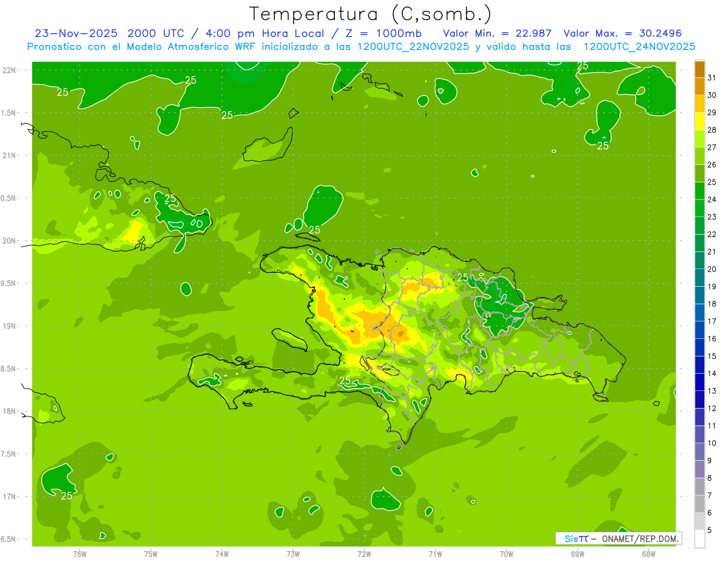Click the "73W" longitude axis label
Image resolution: width=728 pixels, height=562 pixels.
pos(293,554)
